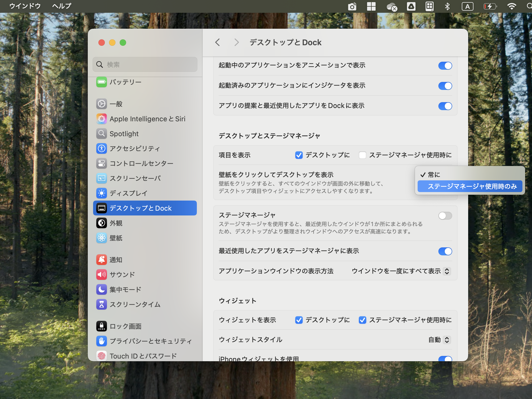Open Apple Intelligence と Siri settings
Screen dimensions: 532x399
click(x=147, y=119)
